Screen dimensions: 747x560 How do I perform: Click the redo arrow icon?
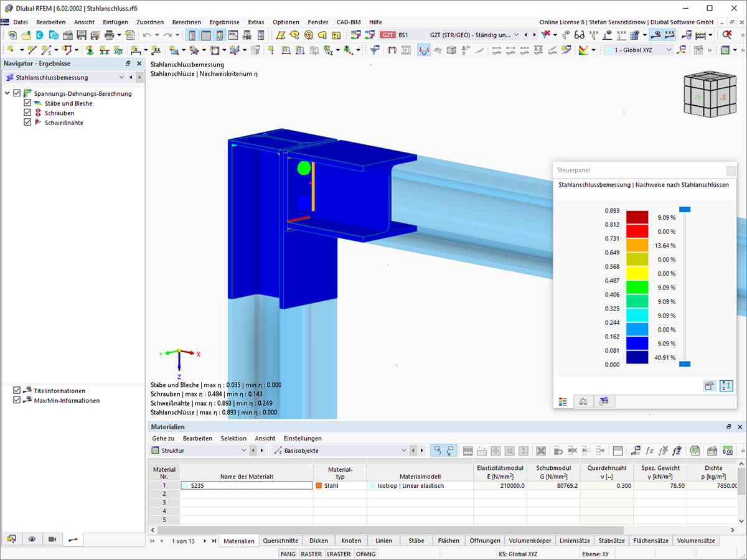(167, 35)
